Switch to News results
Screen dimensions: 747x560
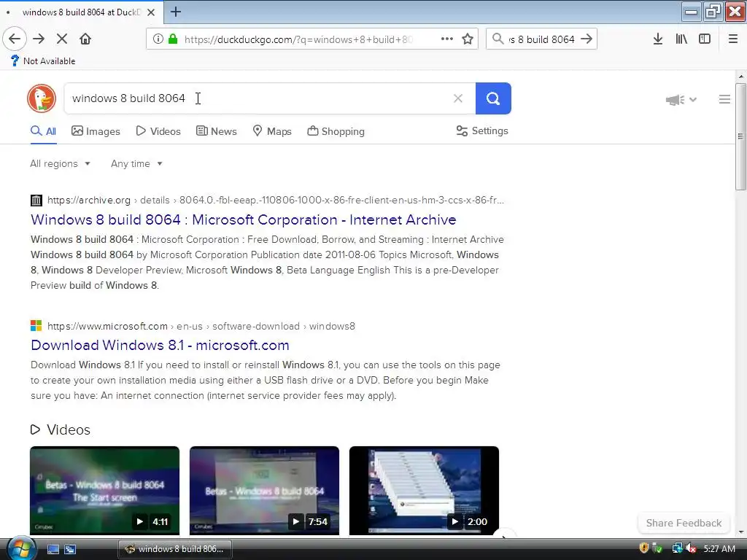(216, 131)
